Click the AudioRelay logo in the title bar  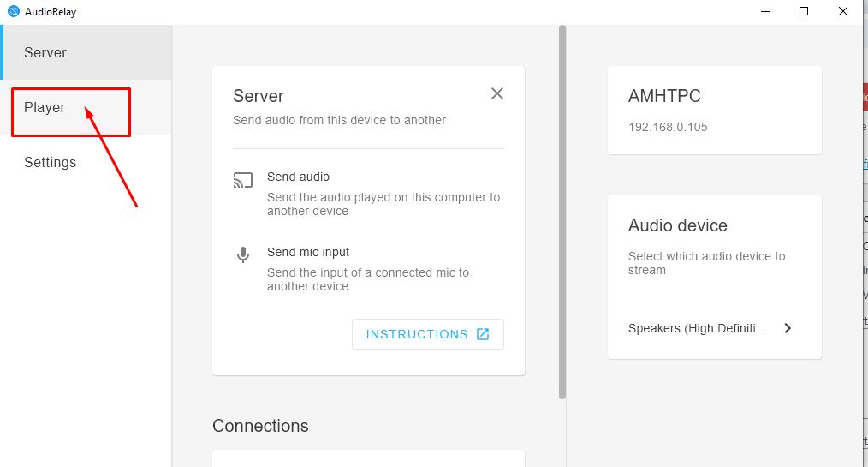point(14,11)
